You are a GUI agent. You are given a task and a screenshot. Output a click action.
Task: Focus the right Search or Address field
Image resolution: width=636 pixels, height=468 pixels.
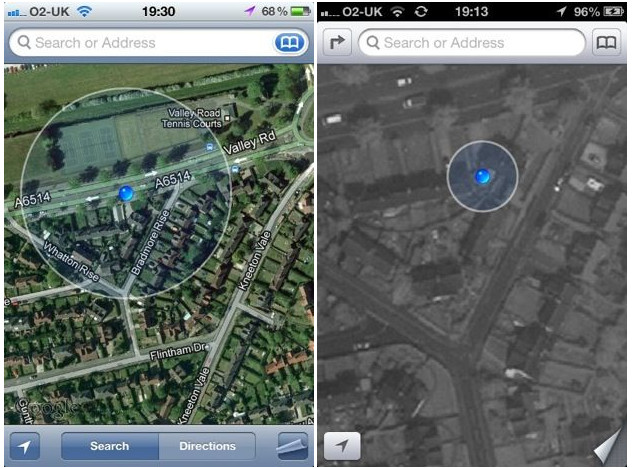(472, 42)
